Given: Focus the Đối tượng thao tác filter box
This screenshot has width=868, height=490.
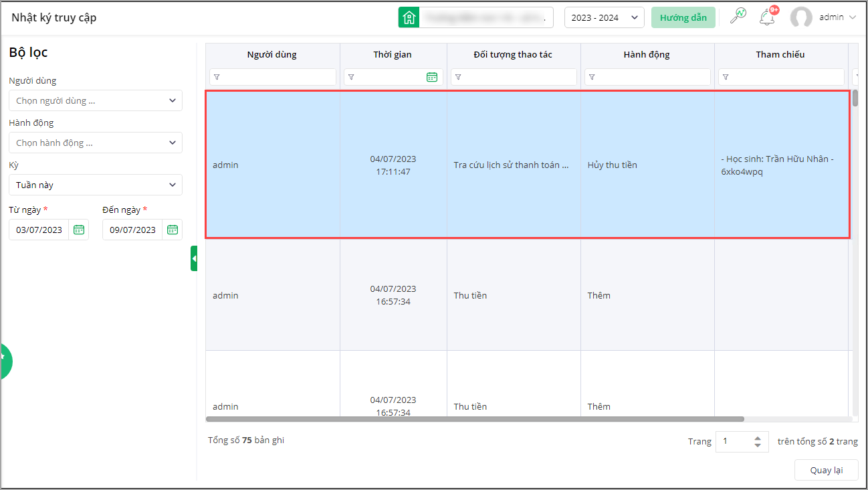Looking at the screenshot, I should [514, 77].
